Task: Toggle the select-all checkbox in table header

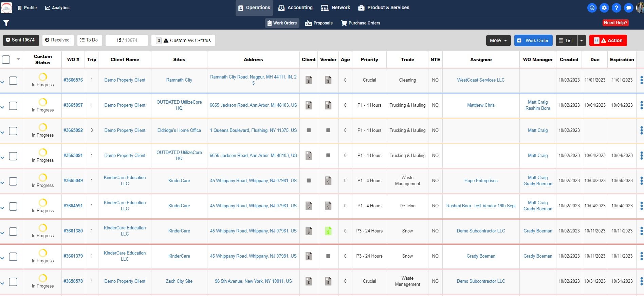Action: tap(6, 60)
